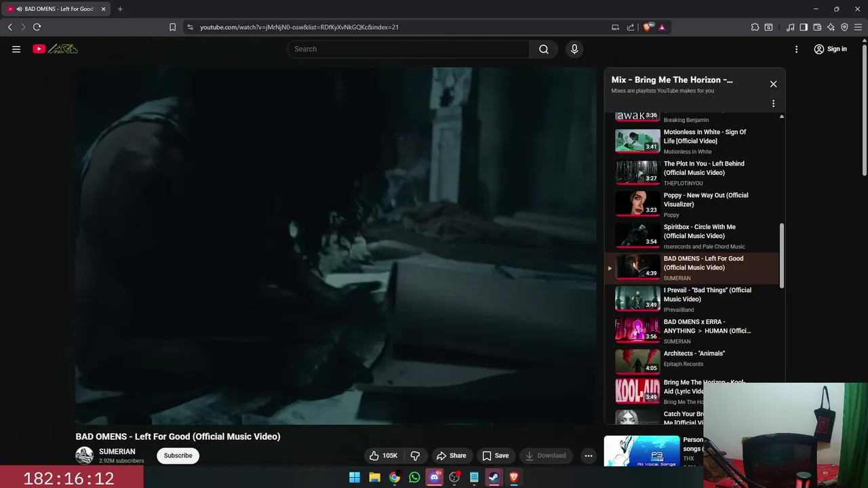Open Steam from the taskbar
Screen dimensions: 868x488
tap(494, 477)
